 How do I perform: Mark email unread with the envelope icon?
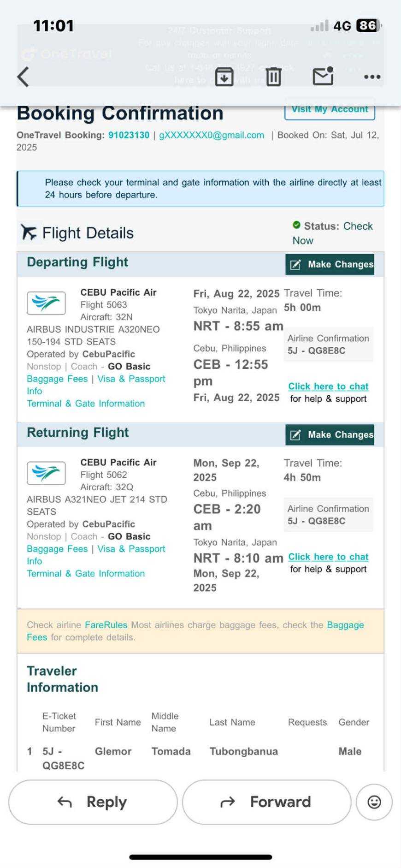tap(323, 77)
